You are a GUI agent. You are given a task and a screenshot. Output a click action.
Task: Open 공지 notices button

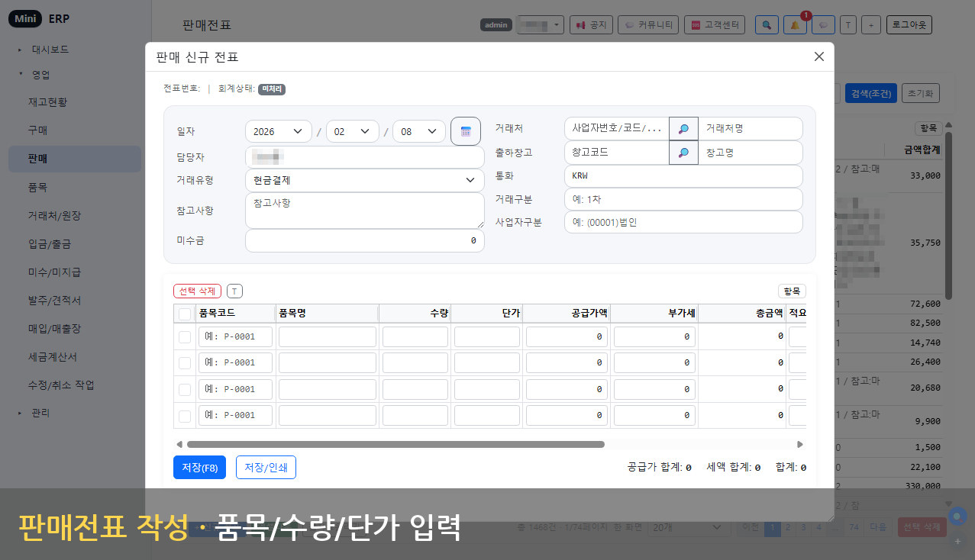591,25
